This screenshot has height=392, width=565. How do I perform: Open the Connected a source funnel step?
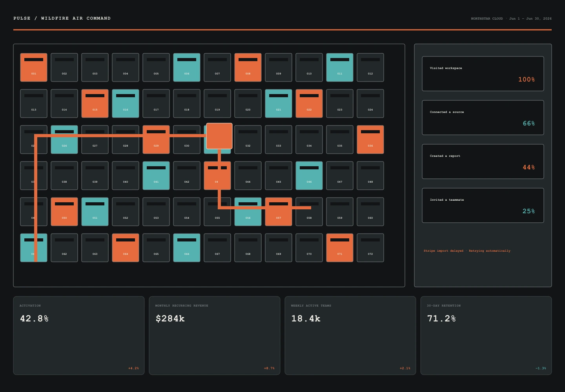[x=483, y=118]
